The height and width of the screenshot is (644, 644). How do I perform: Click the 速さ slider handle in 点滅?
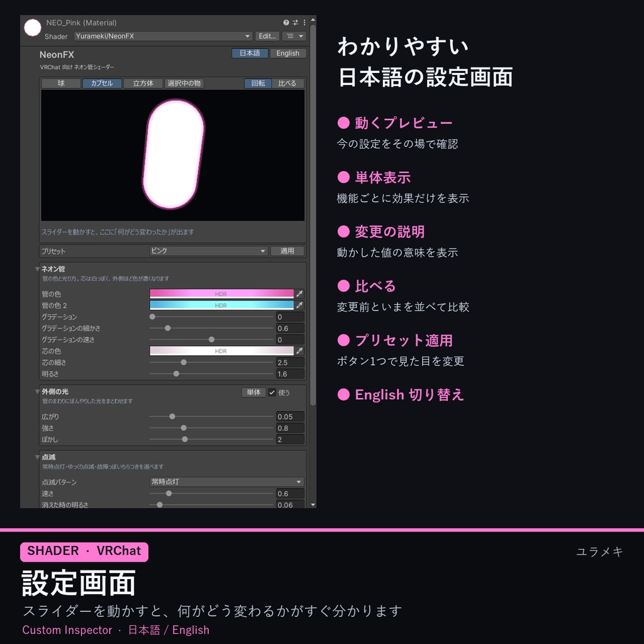pos(169,493)
